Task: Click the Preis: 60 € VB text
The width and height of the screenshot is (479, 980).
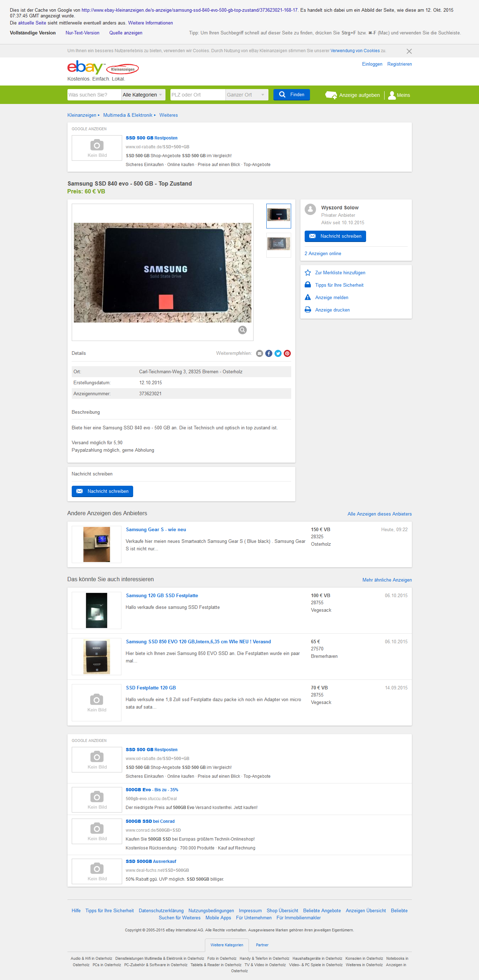Action: (86, 191)
